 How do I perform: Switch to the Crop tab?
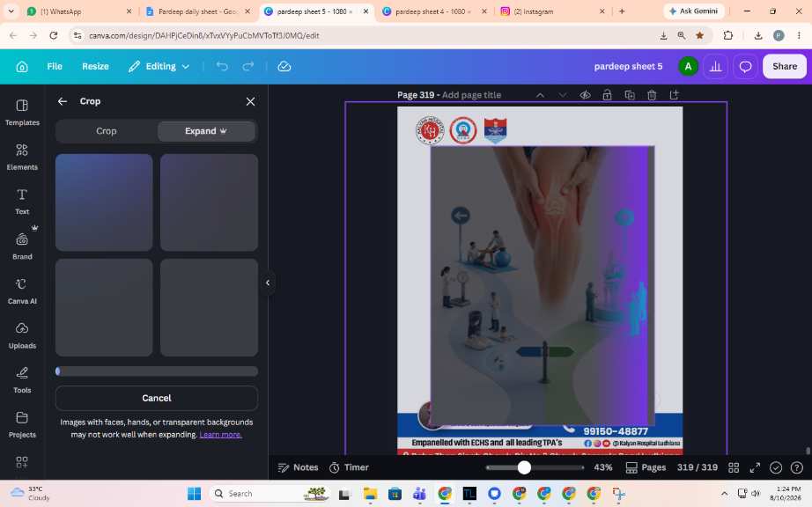point(107,131)
